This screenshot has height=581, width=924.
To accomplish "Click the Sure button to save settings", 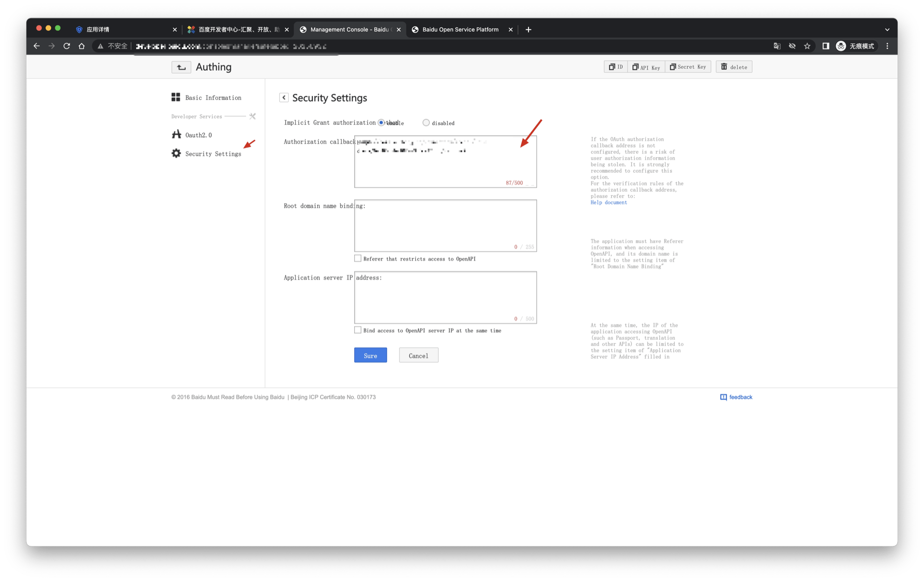I will [370, 355].
